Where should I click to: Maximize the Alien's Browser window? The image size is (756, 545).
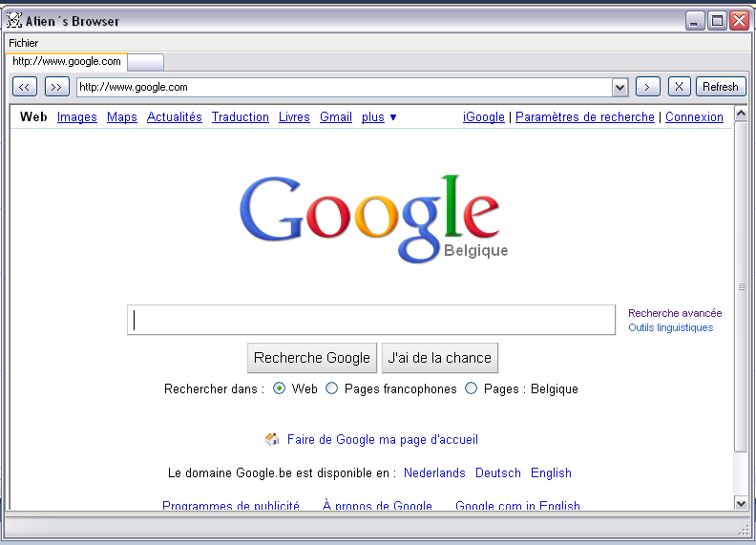(x=717, y=21)
